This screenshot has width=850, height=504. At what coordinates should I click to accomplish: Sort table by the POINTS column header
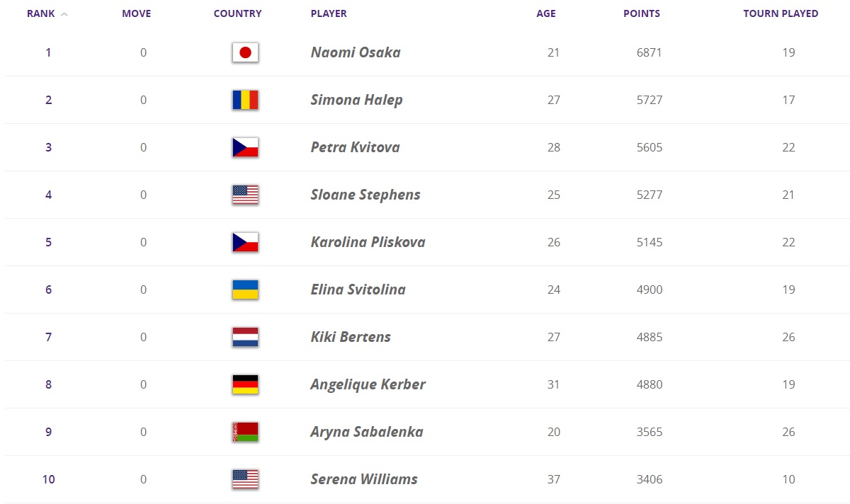point(642,13)
